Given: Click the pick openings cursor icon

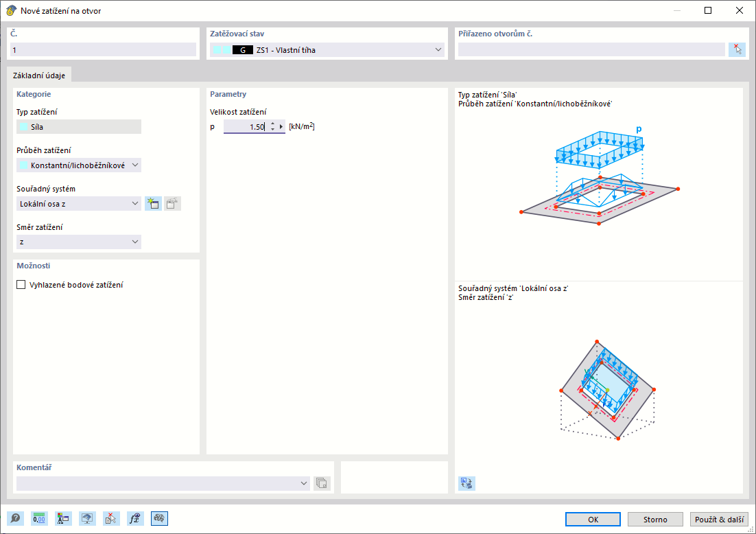Looking at the screenshot, I should point(737,49).
